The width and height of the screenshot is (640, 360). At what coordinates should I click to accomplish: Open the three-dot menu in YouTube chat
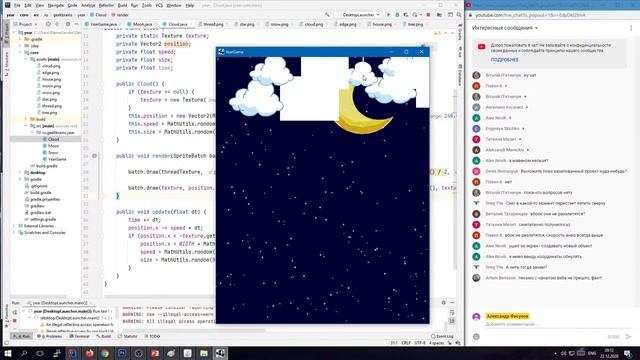(x=631, y=28)
